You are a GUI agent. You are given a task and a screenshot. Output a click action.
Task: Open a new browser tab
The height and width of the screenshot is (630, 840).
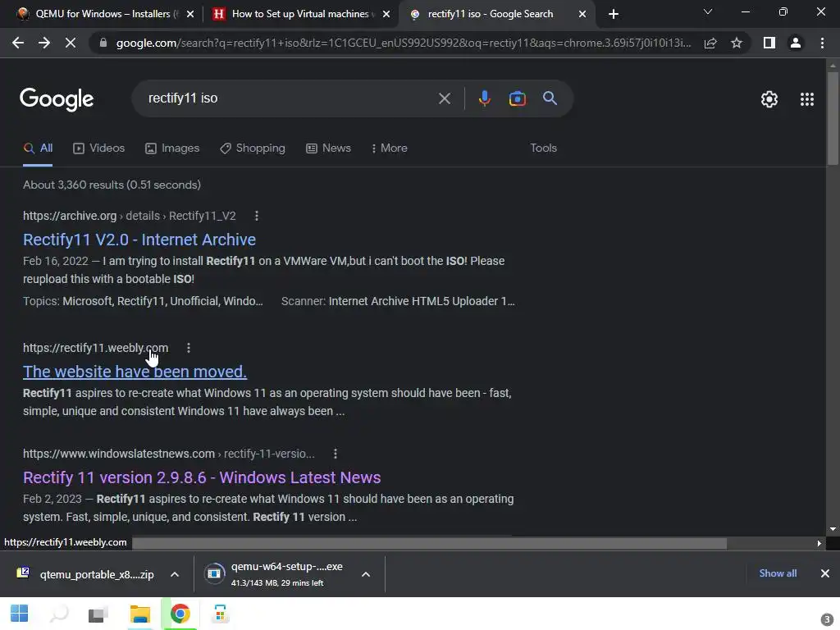coord(614,14)
